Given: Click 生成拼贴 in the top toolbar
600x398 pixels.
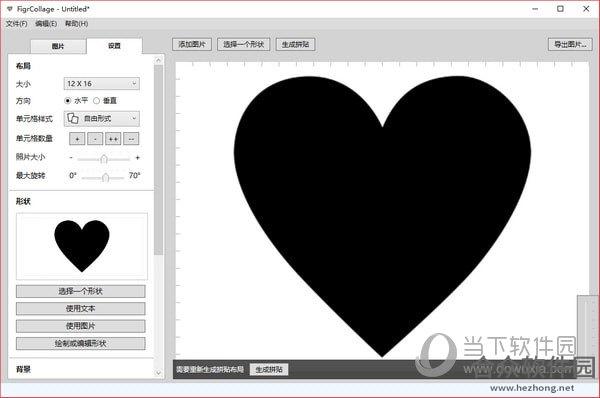Looking at the screenshot, I should pos(295,44).
